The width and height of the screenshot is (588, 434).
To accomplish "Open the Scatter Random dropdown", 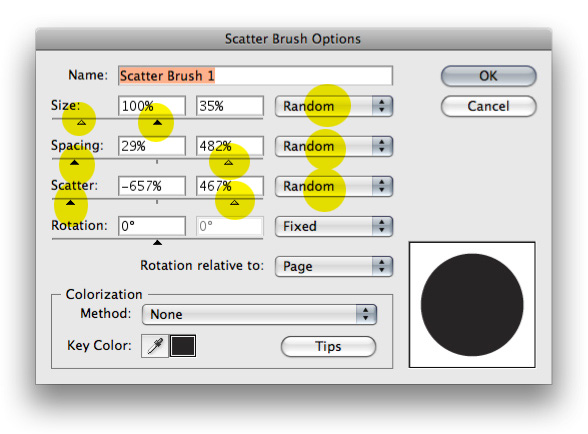I will coord(334,186).
